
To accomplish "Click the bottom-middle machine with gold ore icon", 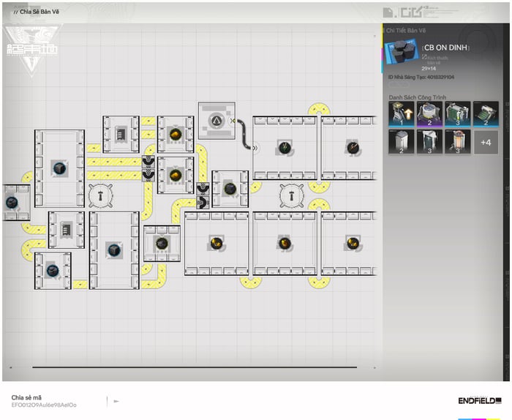I will pos(285,242).
